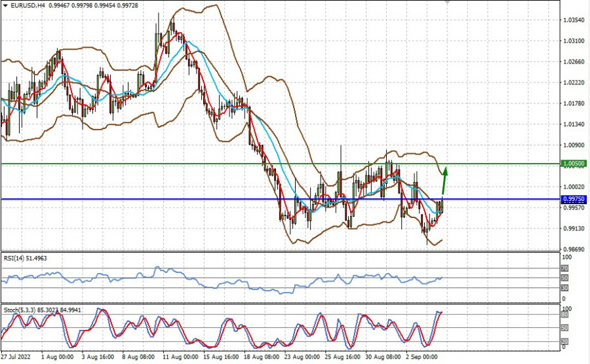
Task: Click the 18 Aug 08:00 time label
Action: (x=264, y=358)
